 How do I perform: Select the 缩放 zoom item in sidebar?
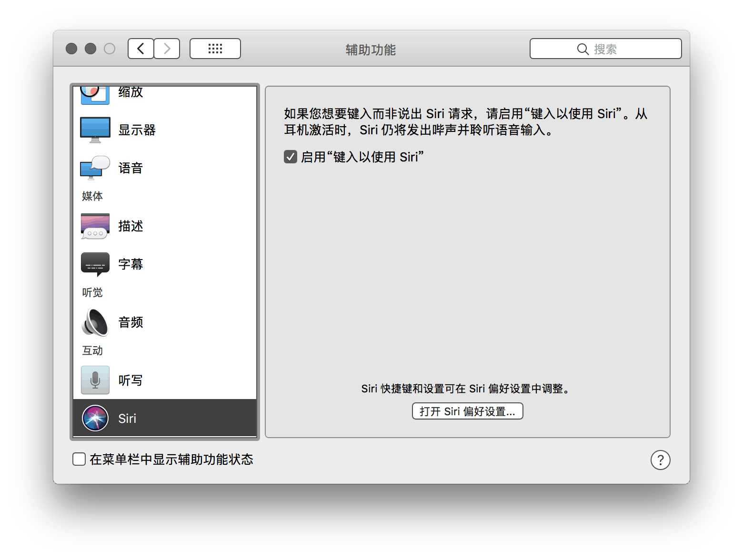130,92
